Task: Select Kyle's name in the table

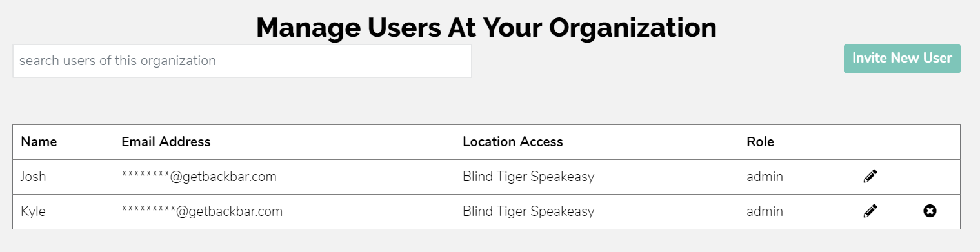Action: coord(33,211)
